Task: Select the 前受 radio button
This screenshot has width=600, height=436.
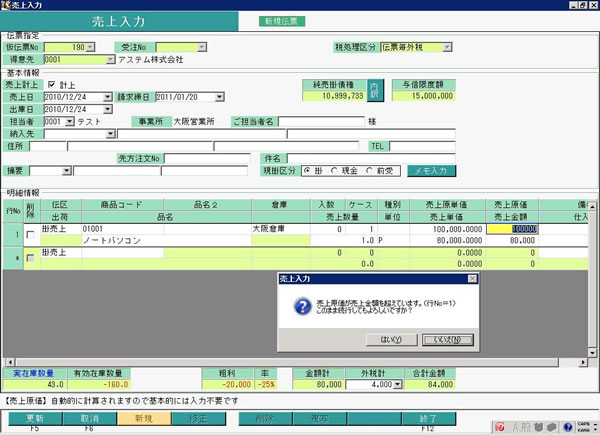Action: [x=369, y=171]
